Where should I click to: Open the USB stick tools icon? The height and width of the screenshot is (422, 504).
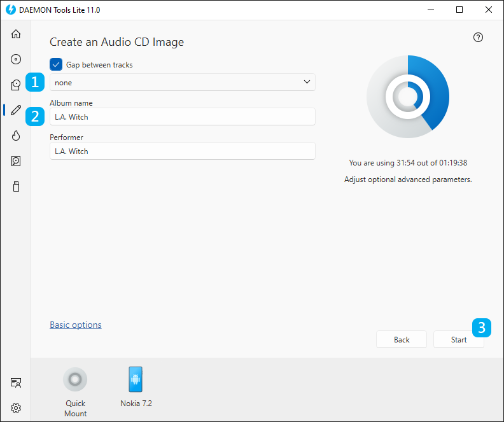click(x=16, y=186)
